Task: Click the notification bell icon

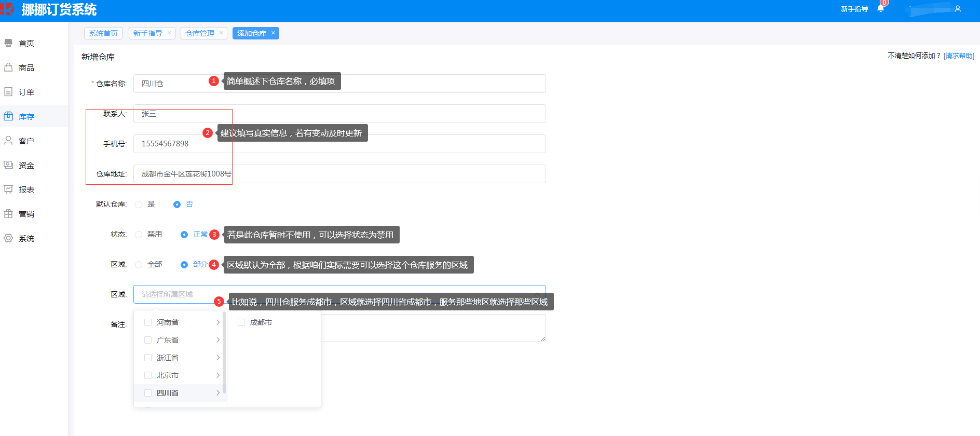Action: pos(880,8)
